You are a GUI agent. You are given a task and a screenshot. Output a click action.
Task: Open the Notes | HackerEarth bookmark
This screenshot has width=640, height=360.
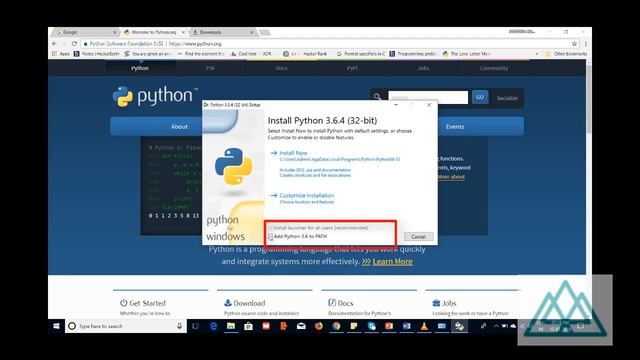click(97, 54)
